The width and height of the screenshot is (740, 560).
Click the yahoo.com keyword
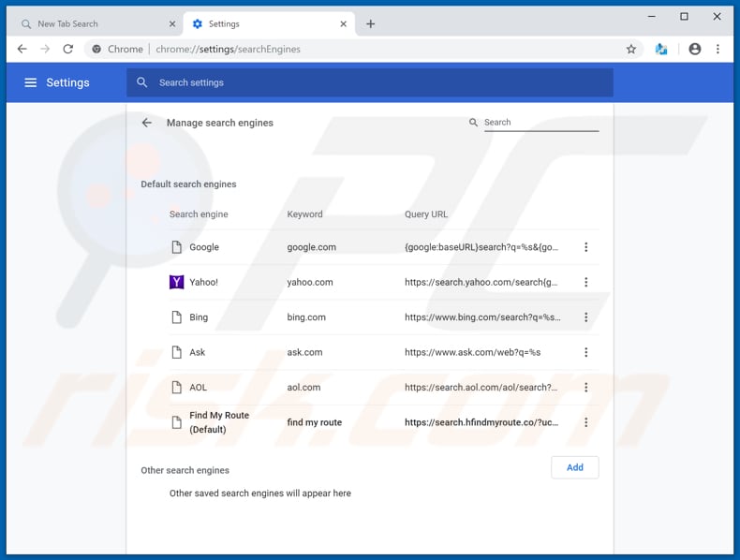pos(310,282)
